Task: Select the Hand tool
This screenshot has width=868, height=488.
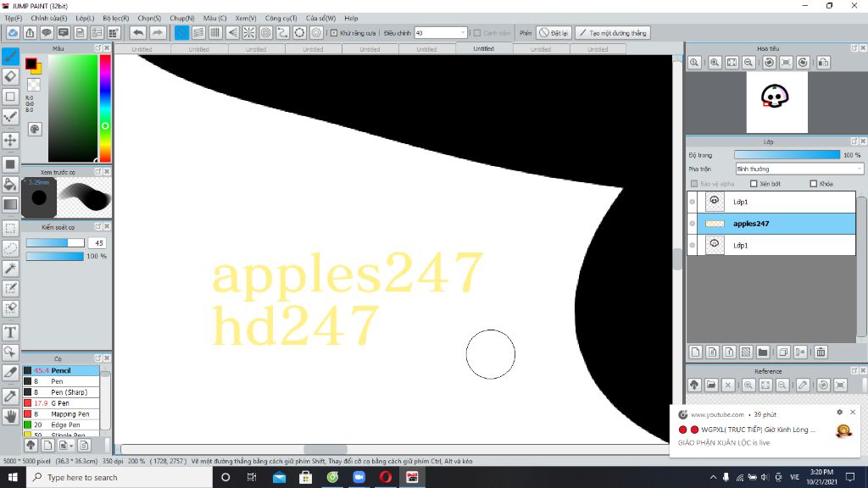Action: tap(10, 417)
